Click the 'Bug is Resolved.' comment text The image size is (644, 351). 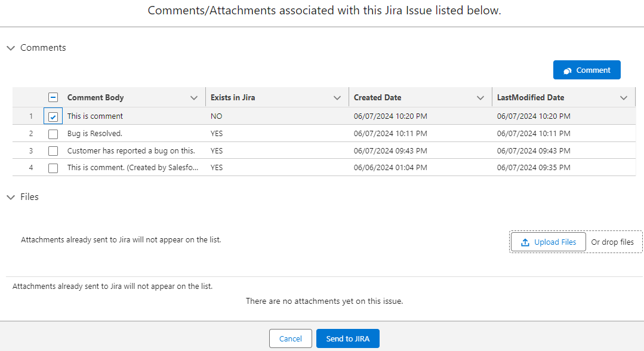tap(95, 134)
